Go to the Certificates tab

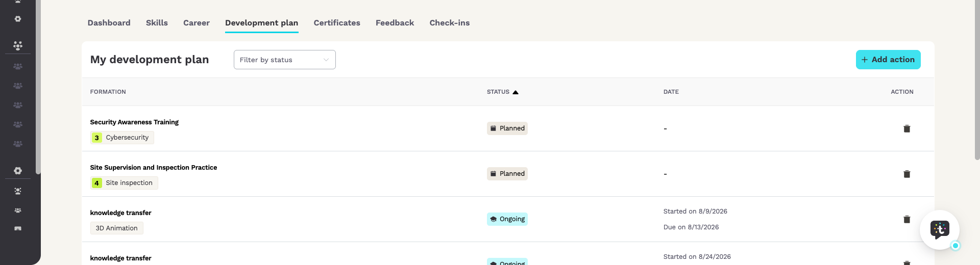click(337, 23)
